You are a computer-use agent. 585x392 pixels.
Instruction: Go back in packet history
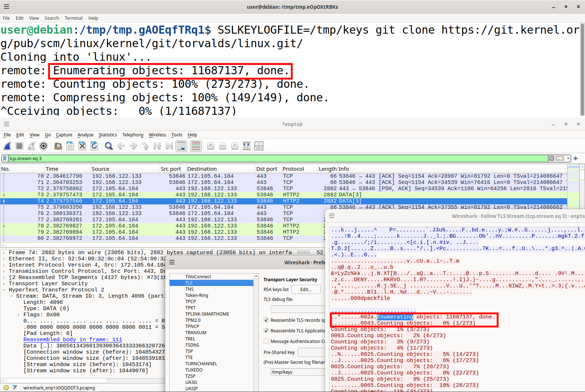(121, 146)
